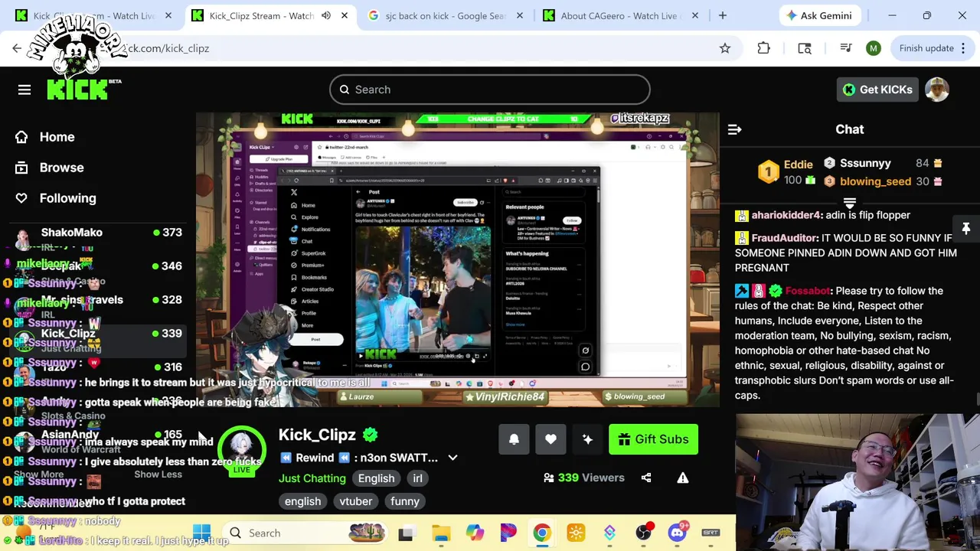Open the tab search icon in toolbar

805,48
